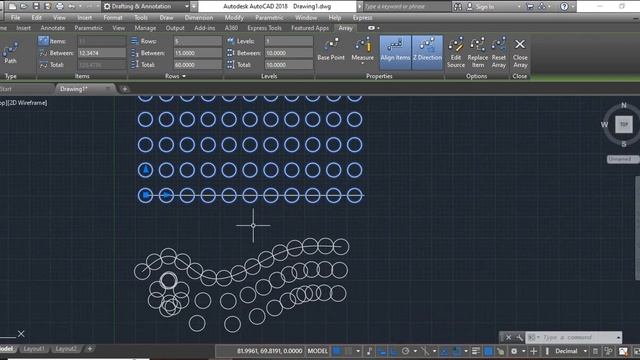This screenshot has height=360, width=640.
Task: Click the New drawing icon in Quick Access toolbar
Action: [x=13, y=6]
